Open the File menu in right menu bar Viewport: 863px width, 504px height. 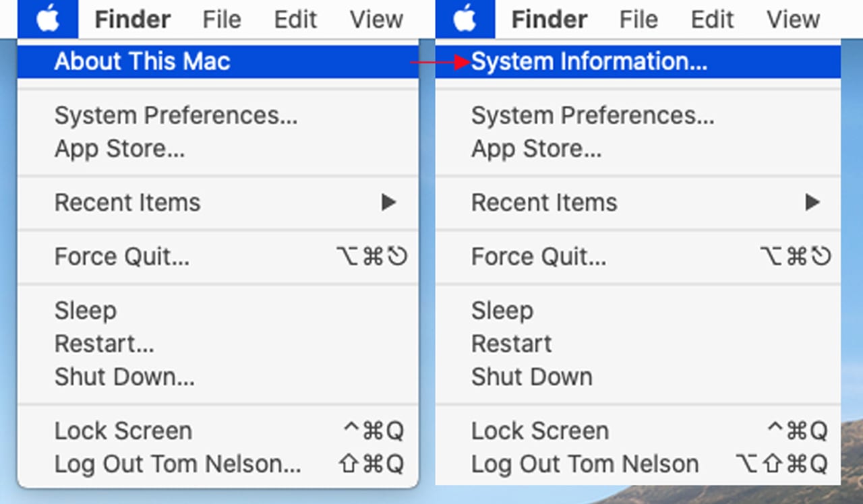click(638, 20)
